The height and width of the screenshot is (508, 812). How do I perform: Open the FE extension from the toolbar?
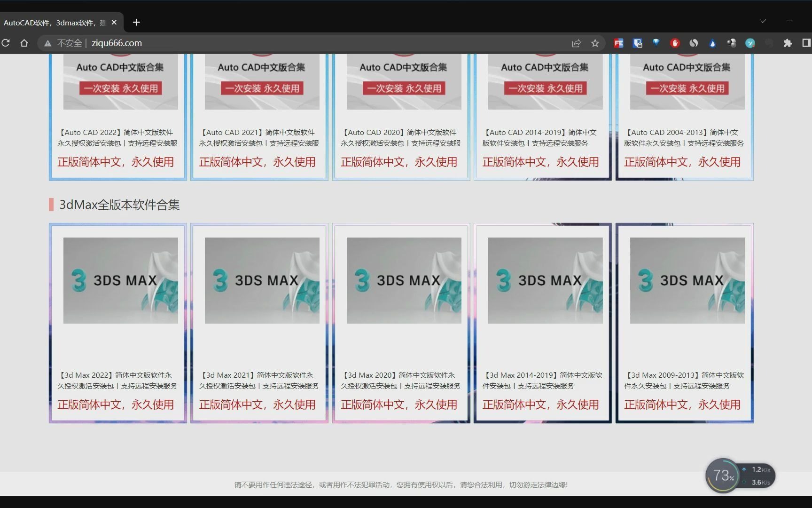618,43
